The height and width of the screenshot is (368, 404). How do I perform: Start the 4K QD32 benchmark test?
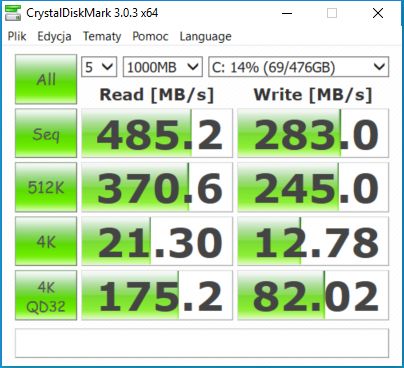click(x=46, y=295)
